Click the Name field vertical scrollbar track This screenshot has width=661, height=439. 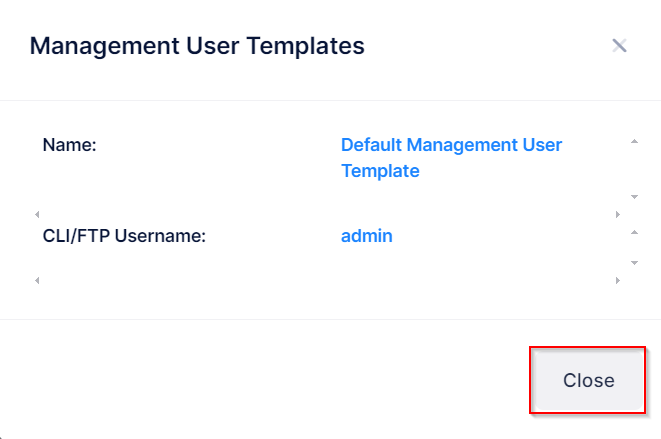coord(634,169)
